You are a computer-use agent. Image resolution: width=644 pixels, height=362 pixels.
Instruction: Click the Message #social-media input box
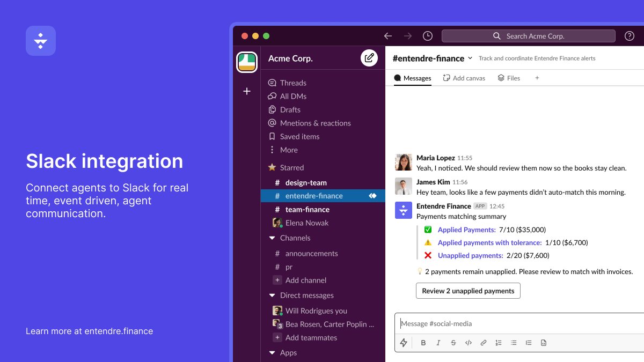click(519, 323)
